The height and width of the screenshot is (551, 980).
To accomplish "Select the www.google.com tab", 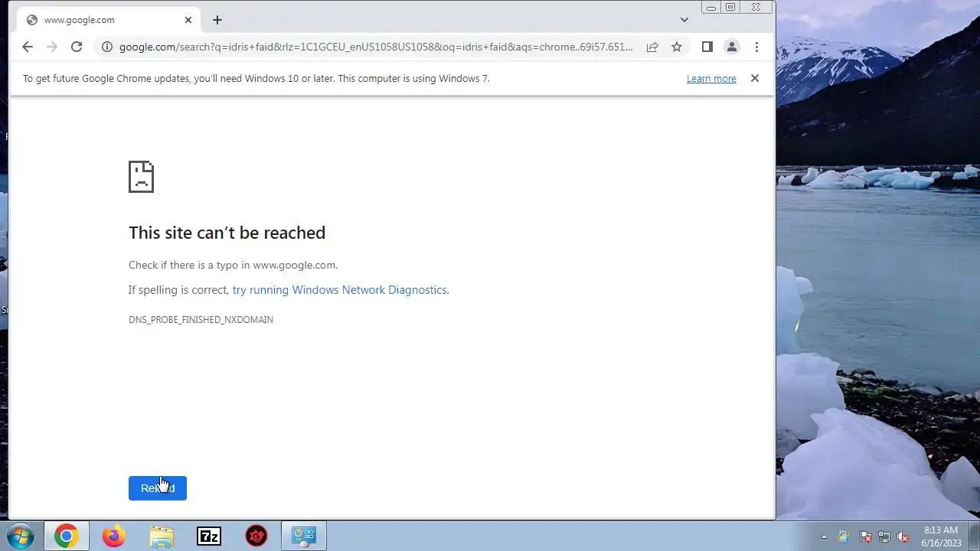I will coord(109,20).
